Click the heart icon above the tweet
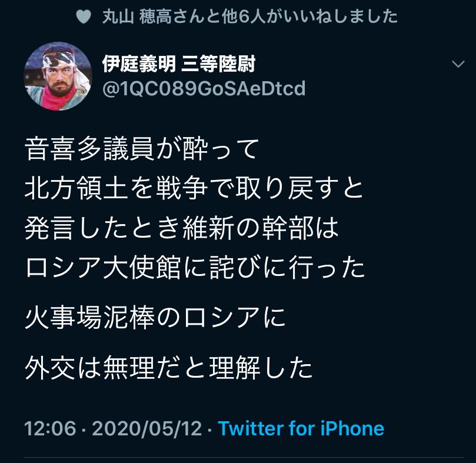 (84, 16)
